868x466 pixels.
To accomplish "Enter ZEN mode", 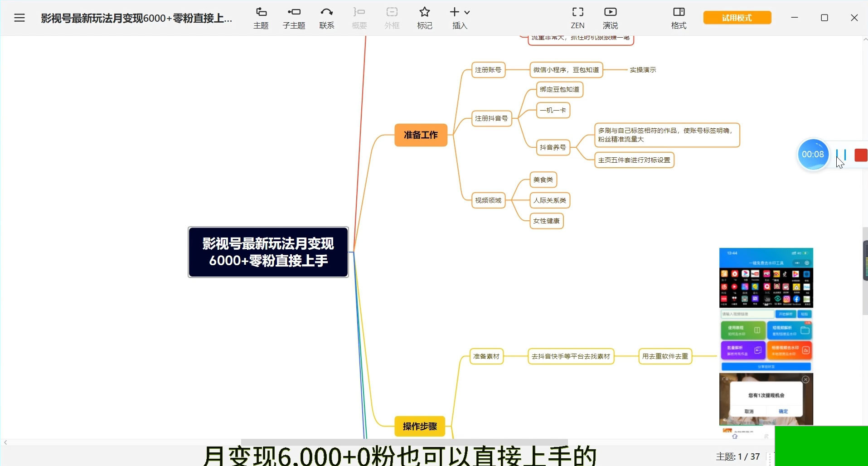I will click(577, 17).
